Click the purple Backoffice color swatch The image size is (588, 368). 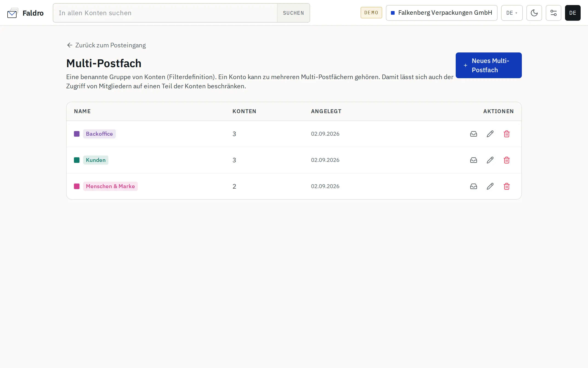(x=77, y=134)
